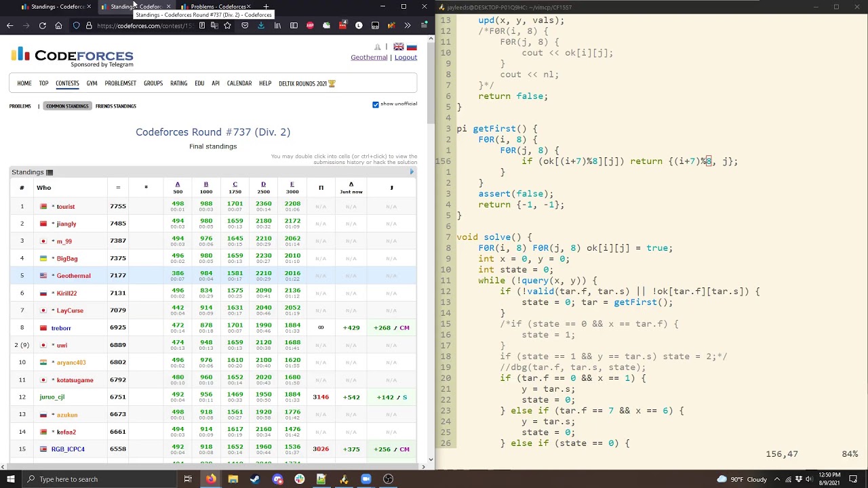Expand the blue arrow at standings table right
Screen dimensions: 868x488
(412, 172)
